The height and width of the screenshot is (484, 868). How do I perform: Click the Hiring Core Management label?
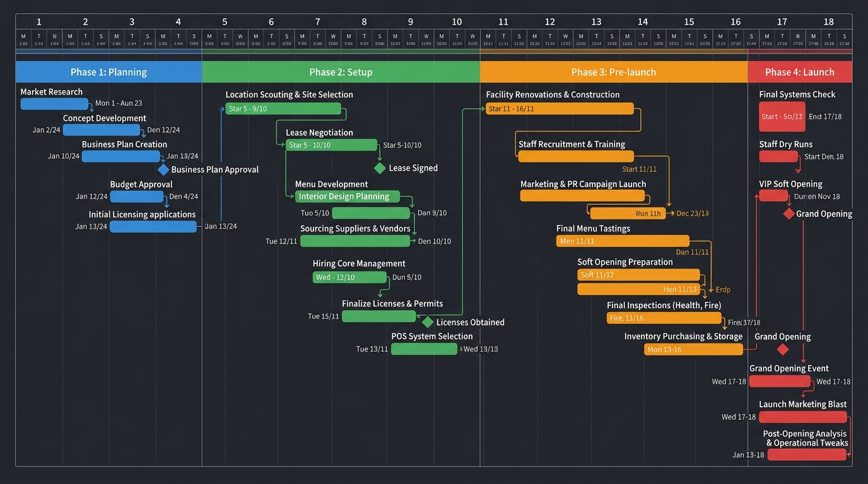(x=360, y=263)
